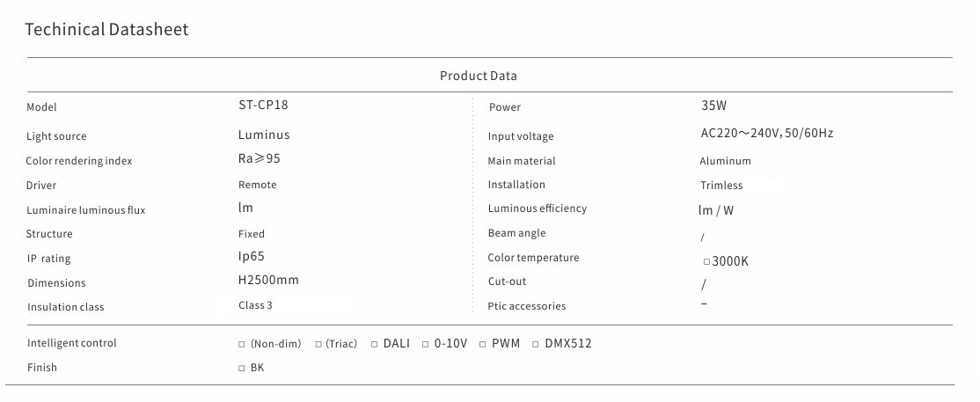Image resolution: width=980 pixels, height=402 pixels.
Task: Click the Ip65 rating value
Action: [252, 256]
